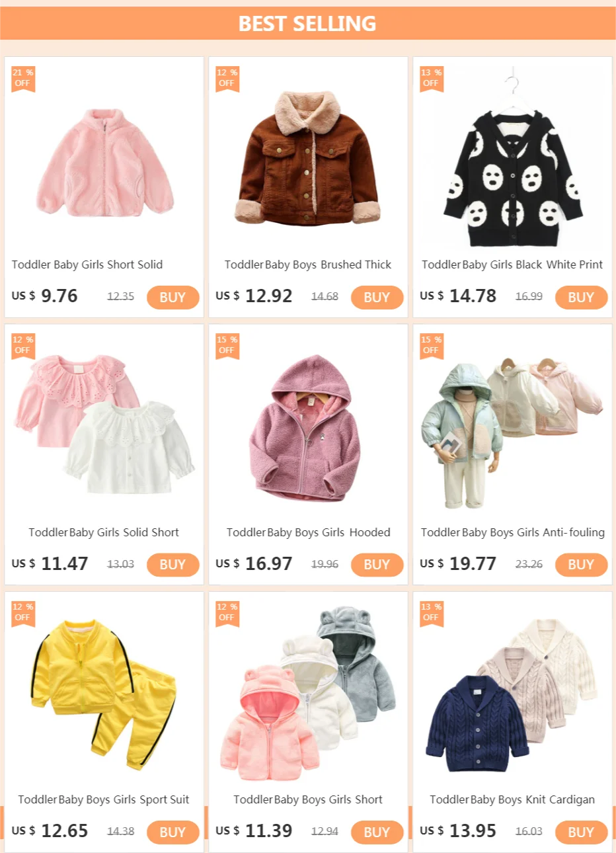
Task: Open the yellow sport suit image
Action: click(x=104, y=693)
